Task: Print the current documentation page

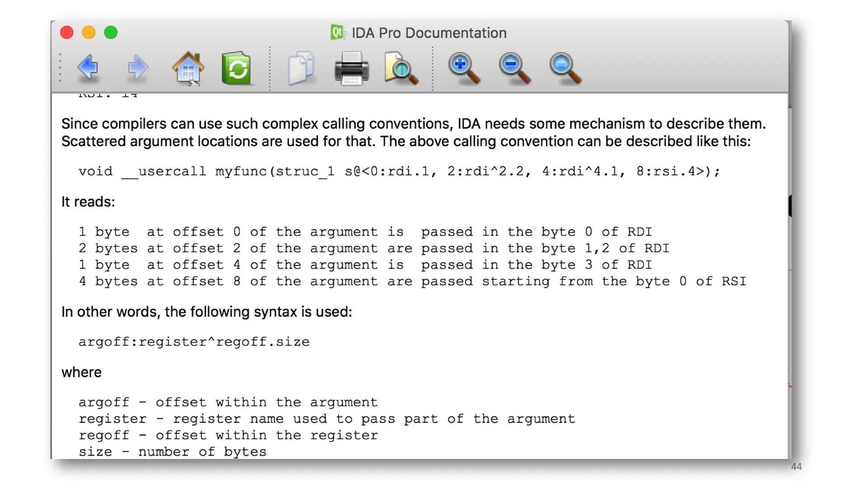Action: click(x=352, y=69)
